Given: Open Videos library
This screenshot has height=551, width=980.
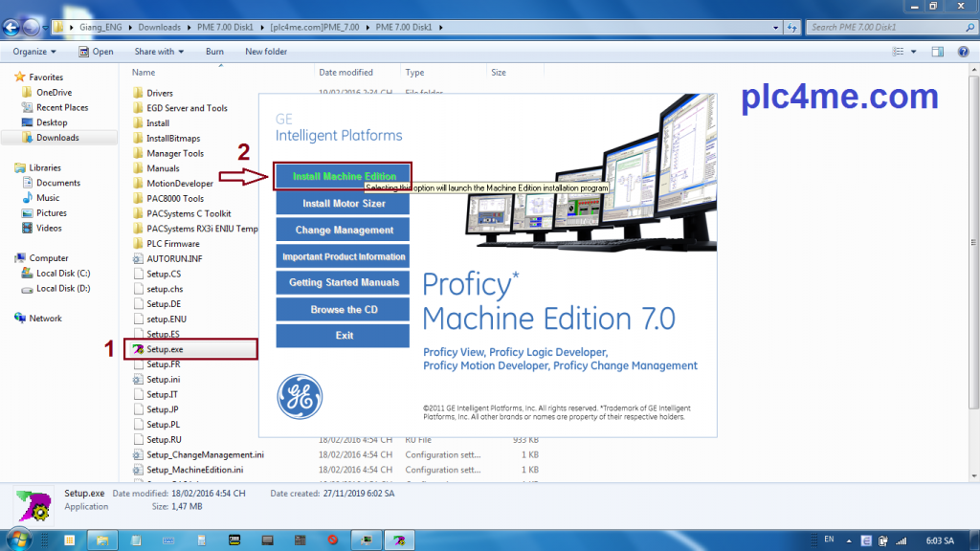Looking at the screenshot, I should click(x=49, y=228).
